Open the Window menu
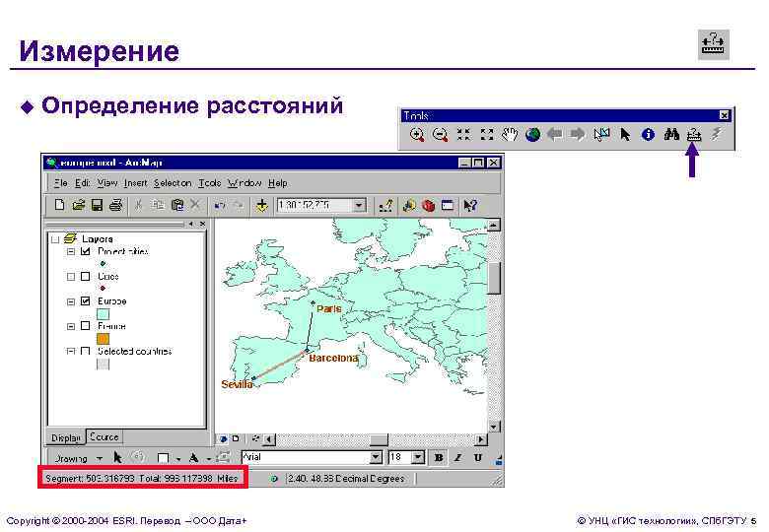 [245, 182]
